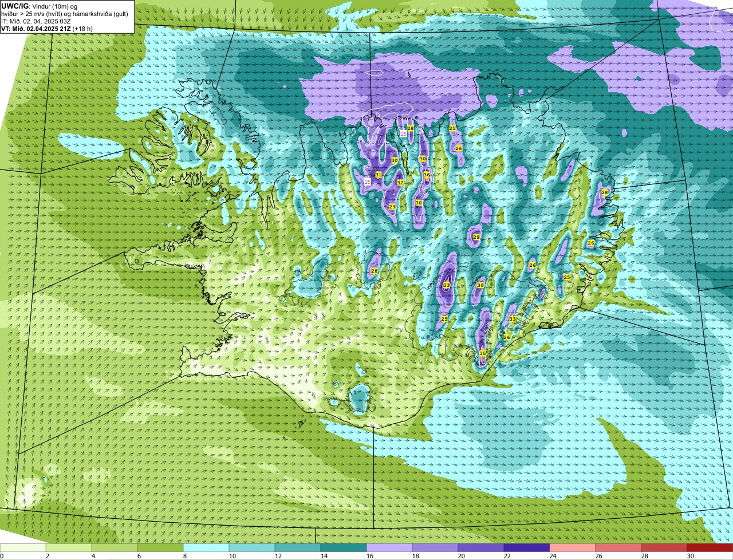Image resolution: width=733 pixels, height=560 pixels.
Task: Select the dark teal swatch between 14 and 16
Action: click(x=344, y=547)
